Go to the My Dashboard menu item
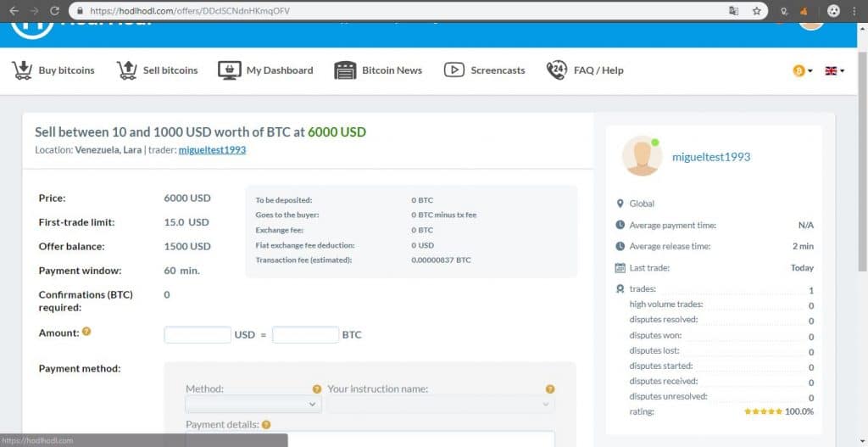This screenshot has width=868, height=447. pos(265,70)
